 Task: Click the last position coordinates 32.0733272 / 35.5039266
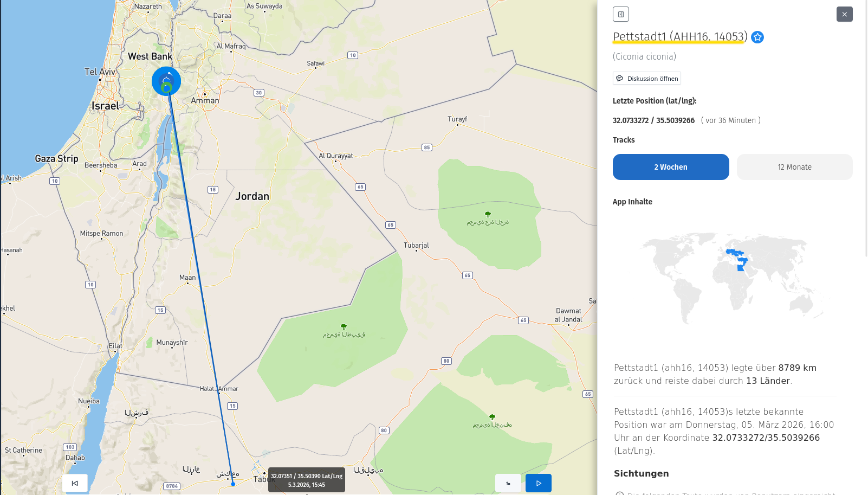[653, 120]
